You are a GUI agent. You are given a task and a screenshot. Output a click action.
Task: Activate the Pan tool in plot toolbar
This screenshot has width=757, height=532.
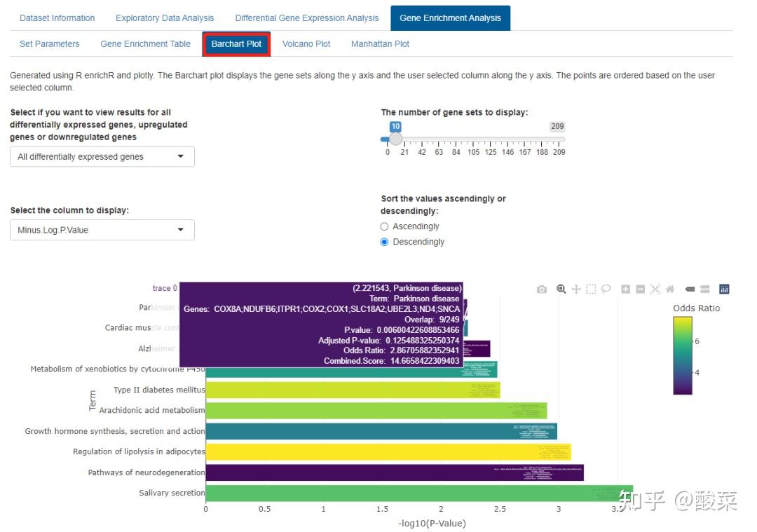[576, 289]
